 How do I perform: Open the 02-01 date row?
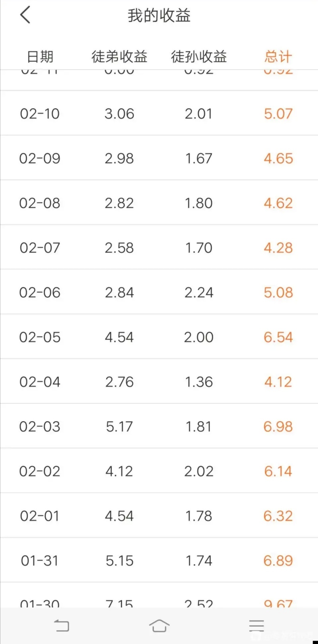(159, 515)
